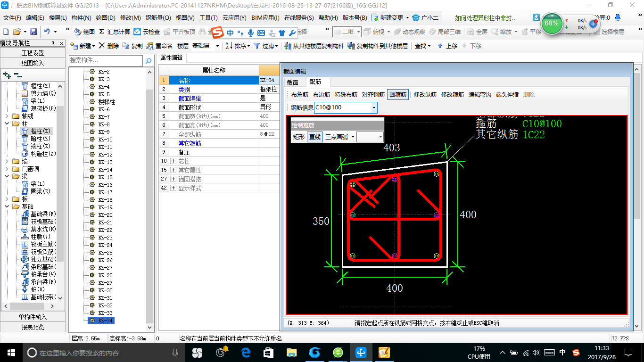The image size is (644, 362).
Task: Click 编辑弯钩 edit hook tool
Action: pyautogui.click(x=480, y=94)
